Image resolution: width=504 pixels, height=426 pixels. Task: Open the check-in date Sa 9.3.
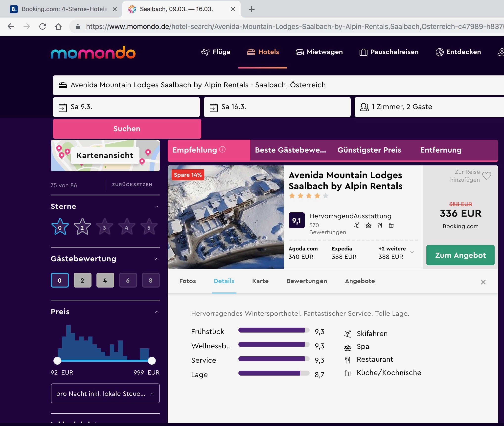tap(126, 107)
